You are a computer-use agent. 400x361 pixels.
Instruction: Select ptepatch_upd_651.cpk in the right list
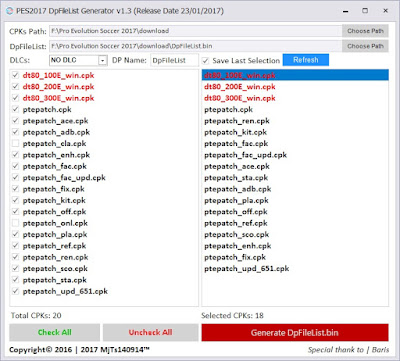tap(295, 269)
